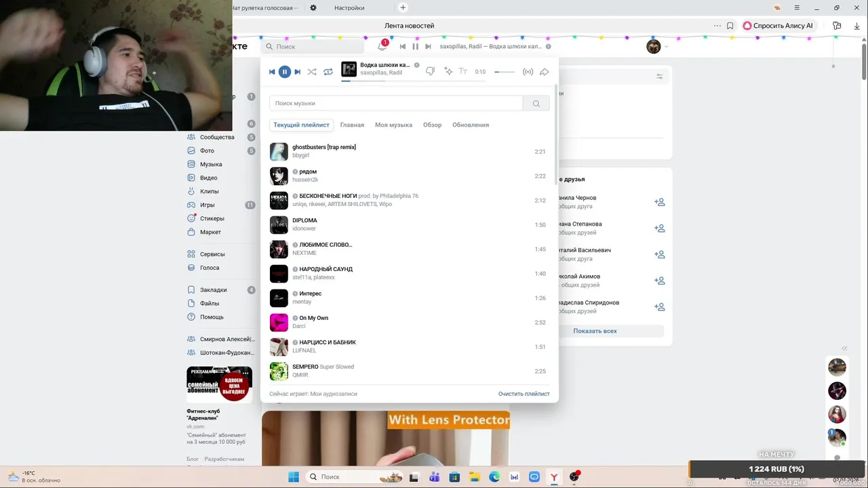This screenshot has width=868, height=488.
Task: Open Сервисы in the left sidebar
Action: click(x=212, y=254)
